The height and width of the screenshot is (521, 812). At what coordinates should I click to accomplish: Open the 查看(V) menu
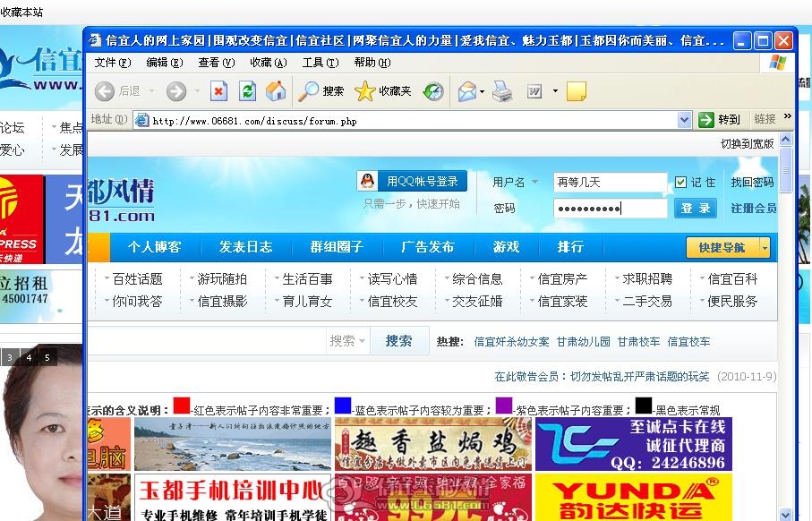click(217, 63)
